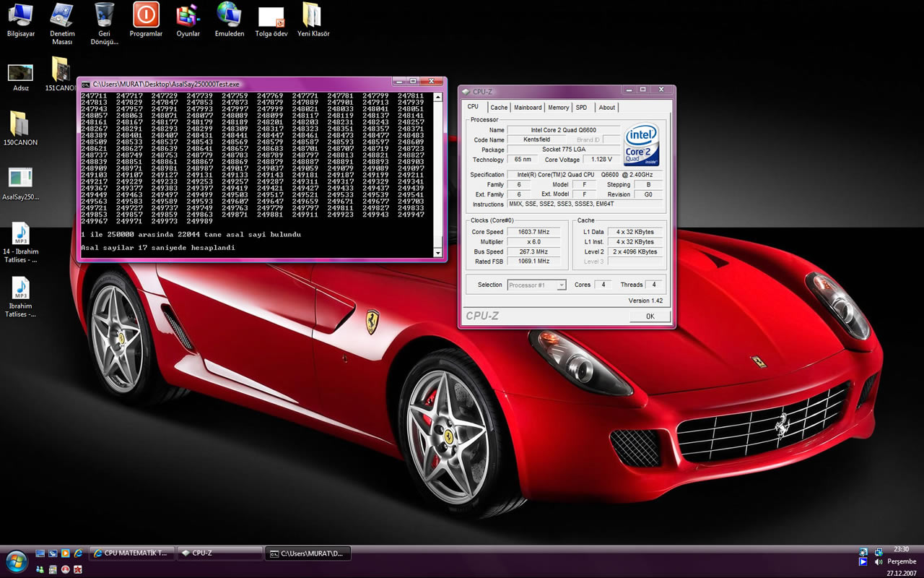Switch to CPU MATEMATİK T... taskbar button
924x578 pixels.
coord(132,553)
